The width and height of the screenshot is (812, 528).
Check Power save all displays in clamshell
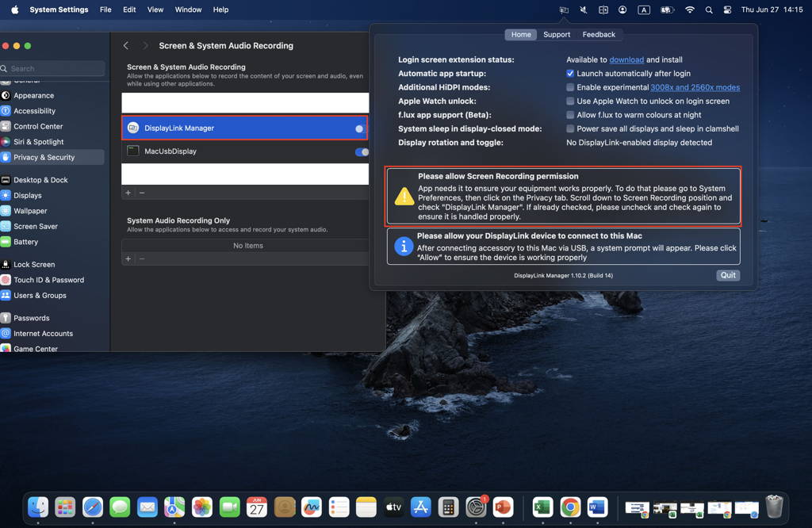(570, 129)
